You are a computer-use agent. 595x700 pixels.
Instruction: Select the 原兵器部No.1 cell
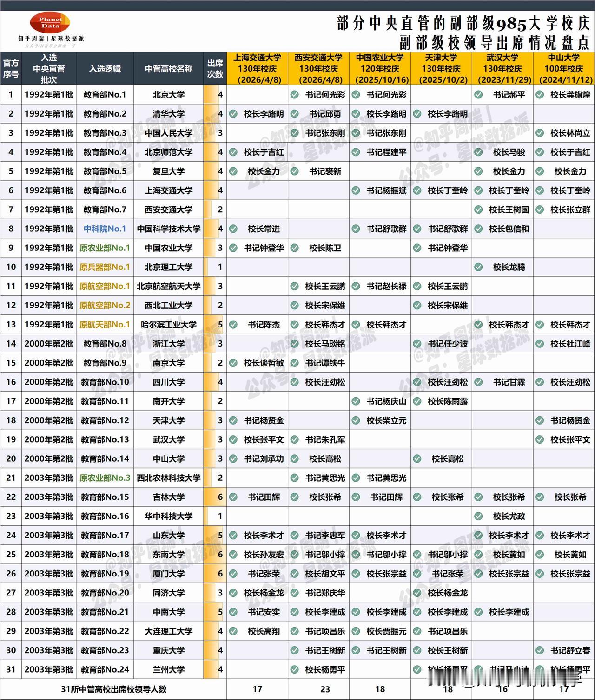105,267
